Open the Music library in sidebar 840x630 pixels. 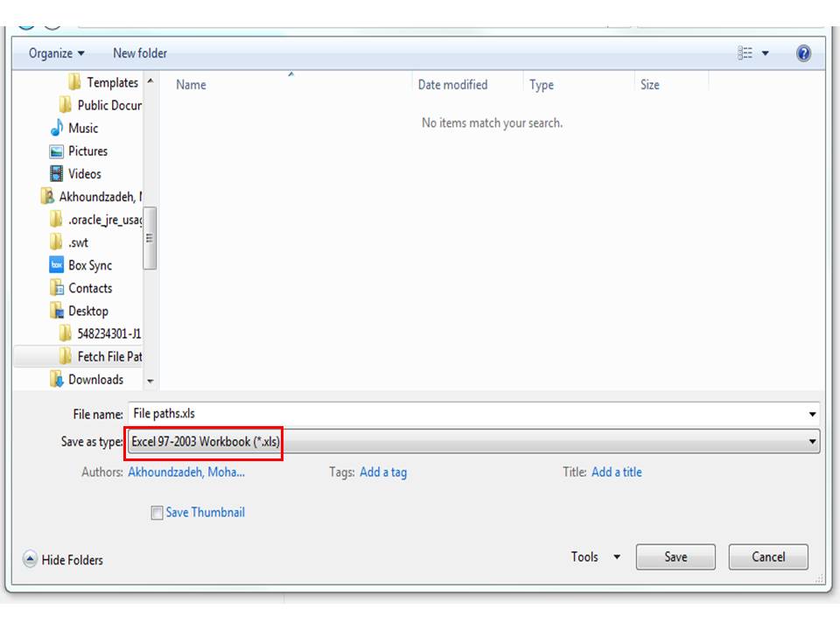(83, 128)
